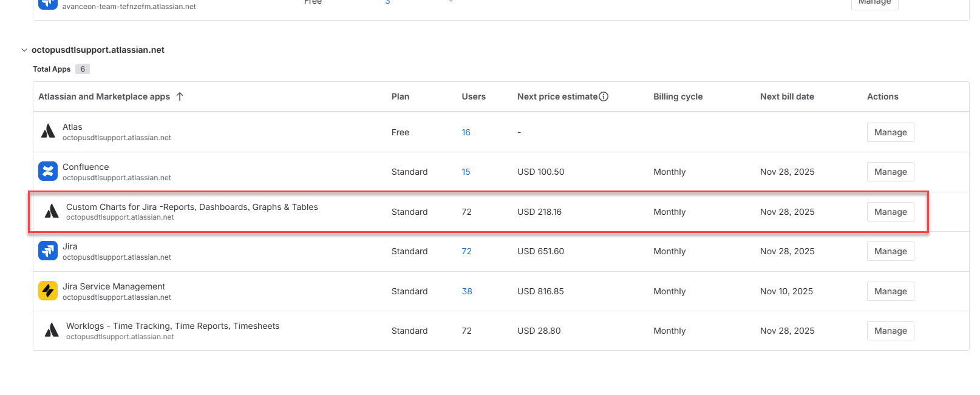
Task: Manage the Jira subscription
Action: point(890,251)
